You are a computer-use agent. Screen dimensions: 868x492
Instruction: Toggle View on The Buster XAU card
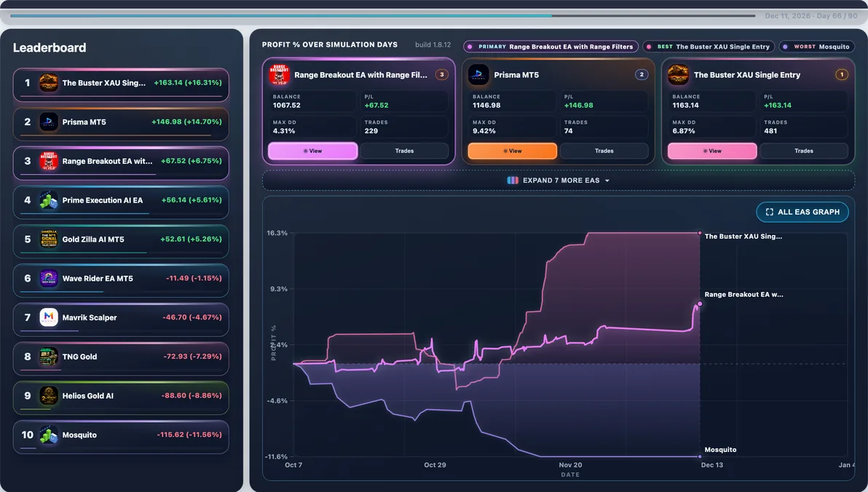712,151
